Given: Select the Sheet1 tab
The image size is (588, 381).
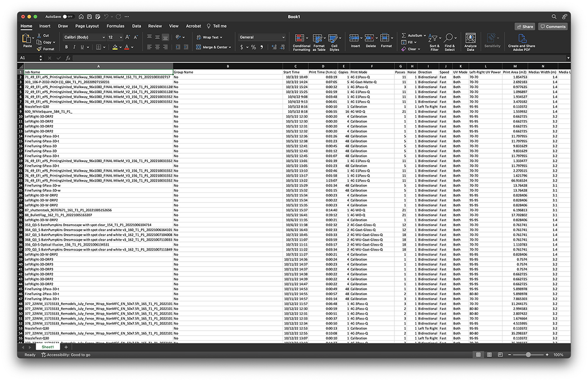Looking at the screenshot, I should 48,347.
